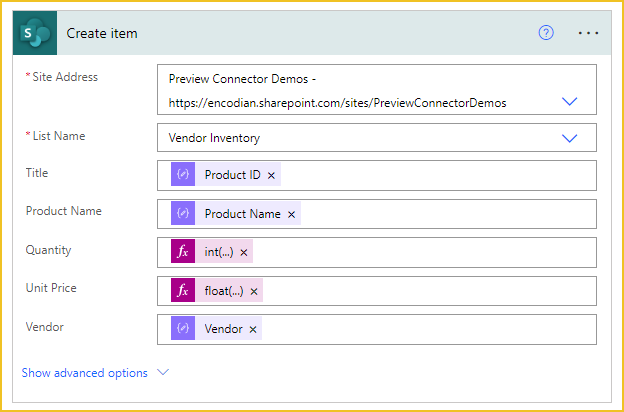Open the help question mark icon
This screenshot has width=624, height=412.
(x=546, y=33)
